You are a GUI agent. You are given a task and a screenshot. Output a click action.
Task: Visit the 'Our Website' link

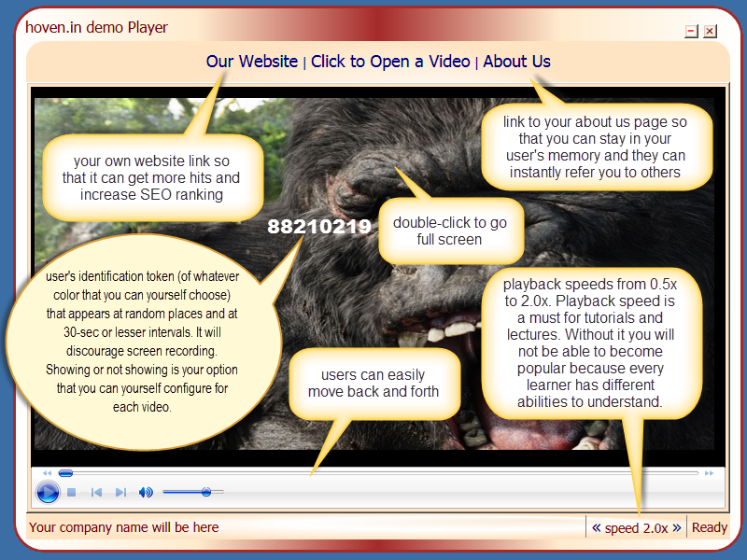252,61
